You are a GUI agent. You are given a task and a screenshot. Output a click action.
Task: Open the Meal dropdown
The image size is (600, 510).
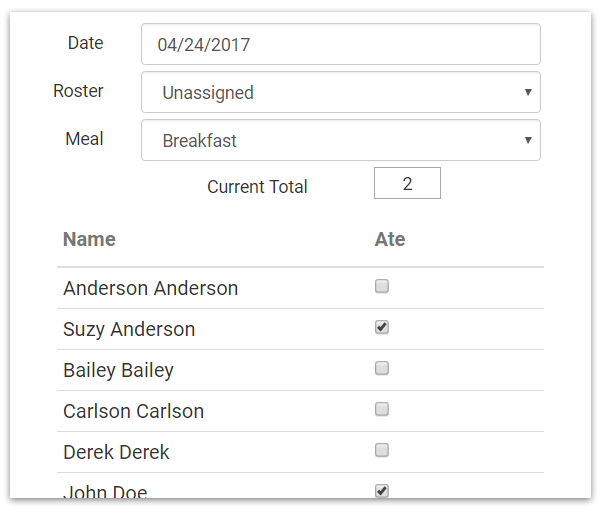[x=340, y=141]
